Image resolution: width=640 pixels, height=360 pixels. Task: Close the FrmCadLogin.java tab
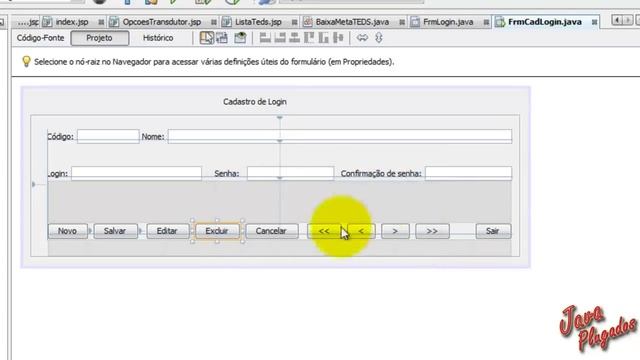pyautogui.click(x=594, y=22)
